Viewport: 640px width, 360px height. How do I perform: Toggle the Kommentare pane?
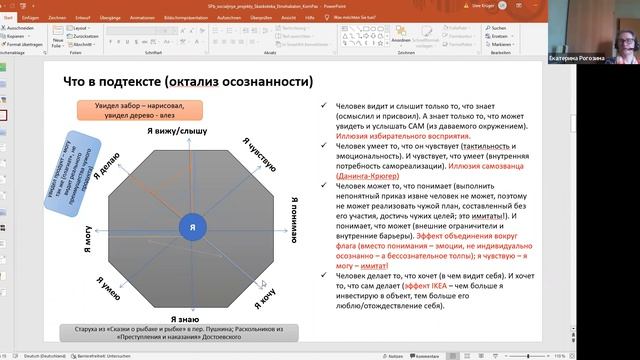tap(424, 356)
